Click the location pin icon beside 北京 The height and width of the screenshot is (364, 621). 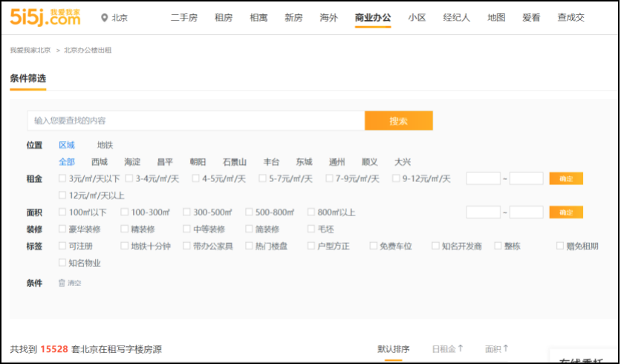(104, 18)
